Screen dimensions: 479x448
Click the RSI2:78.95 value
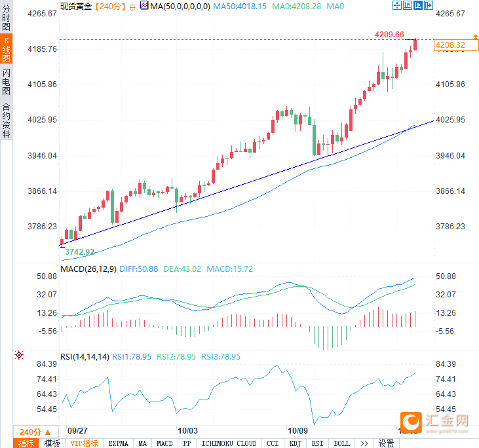176,357
